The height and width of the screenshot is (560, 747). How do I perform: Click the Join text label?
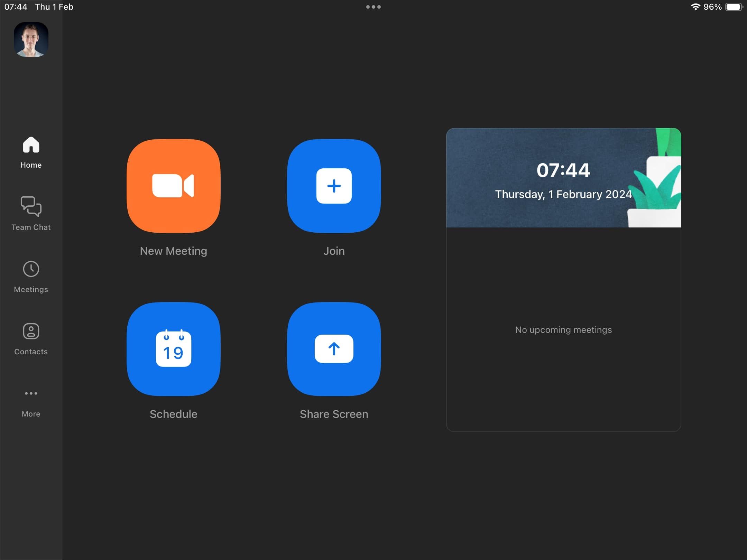tap(334, 251)
